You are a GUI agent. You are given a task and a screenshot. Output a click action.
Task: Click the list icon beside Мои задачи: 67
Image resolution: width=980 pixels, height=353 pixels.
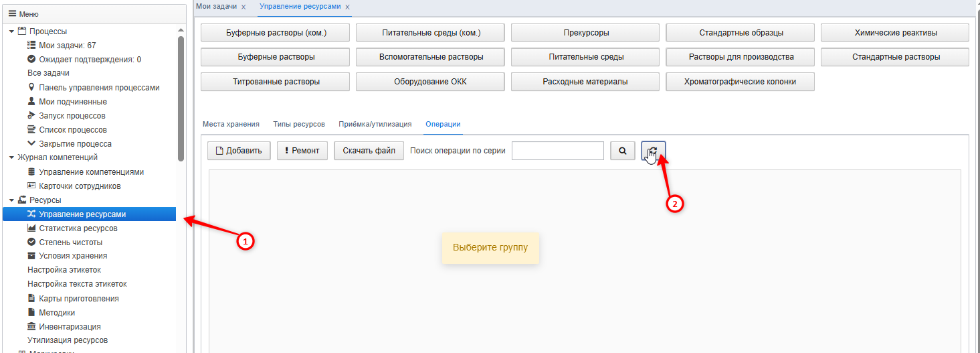31,46
